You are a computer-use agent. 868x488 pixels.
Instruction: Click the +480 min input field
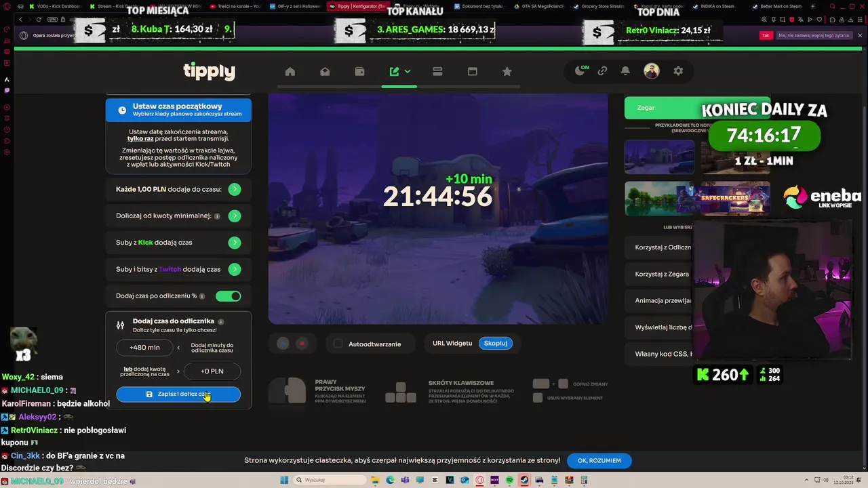[144, 348]
